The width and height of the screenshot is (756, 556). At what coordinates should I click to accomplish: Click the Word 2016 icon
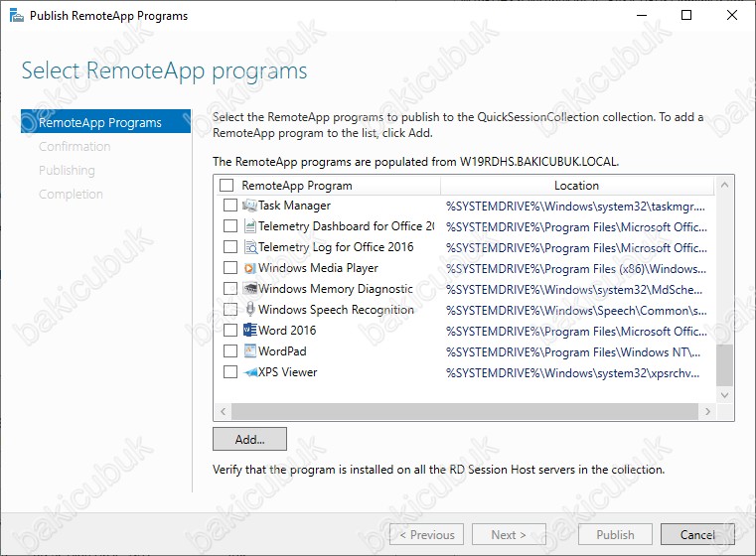(249, 330)
